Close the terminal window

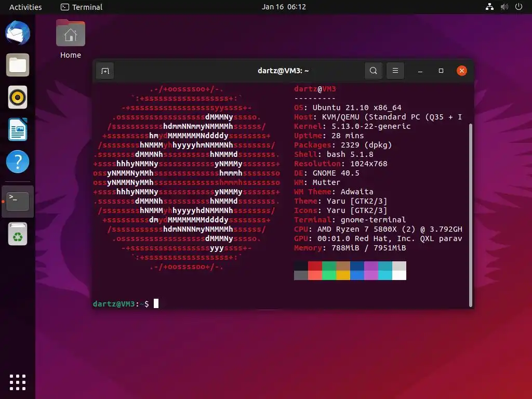point(461,71)
